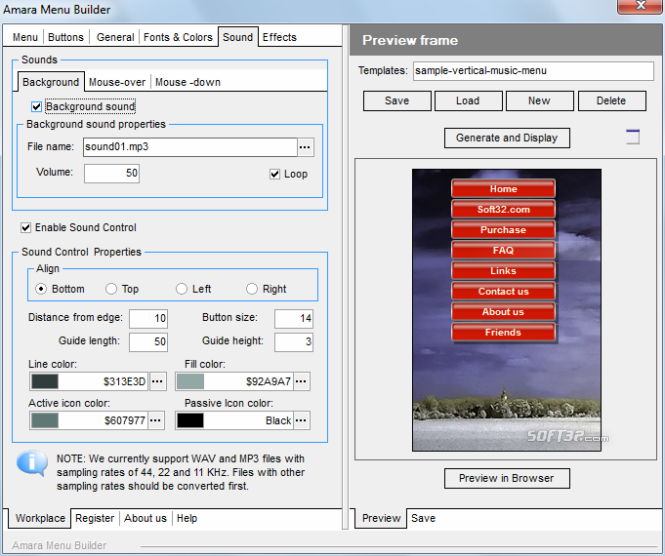Click the Button size field

[x=293, y=319]
